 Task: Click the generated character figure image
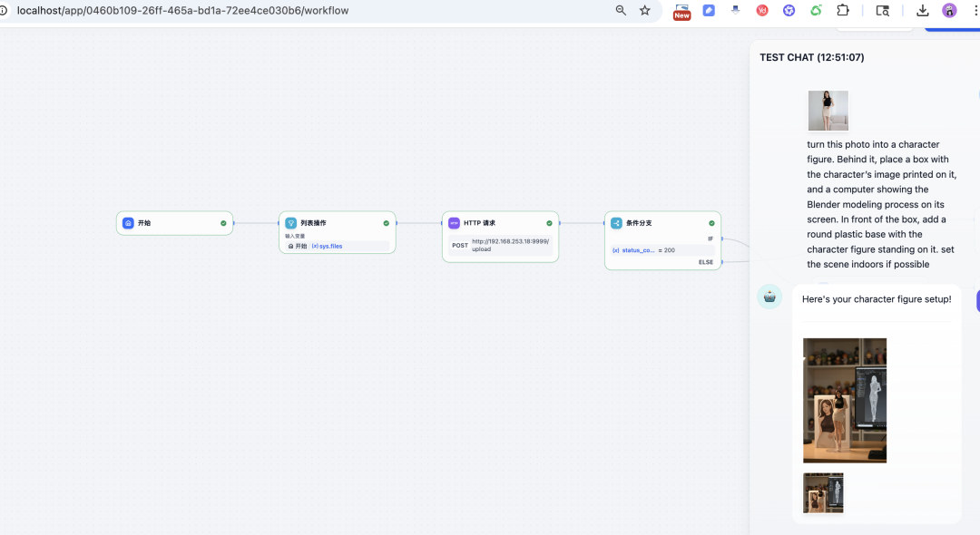pos(844,400)
